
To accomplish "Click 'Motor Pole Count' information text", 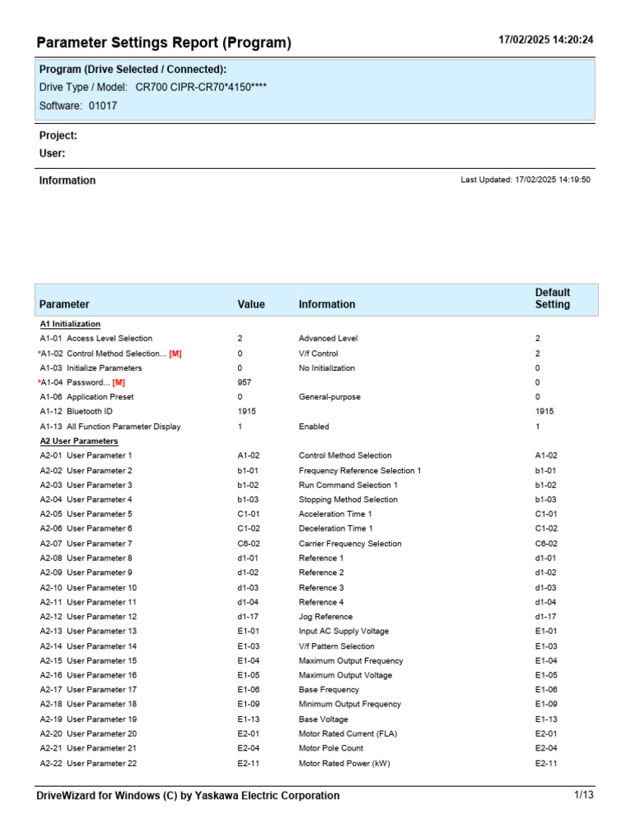I will [331, 748].
